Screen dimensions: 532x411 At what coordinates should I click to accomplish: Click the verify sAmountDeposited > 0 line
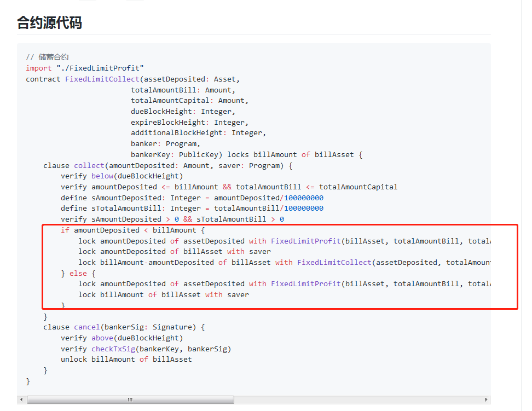[172, 219]
